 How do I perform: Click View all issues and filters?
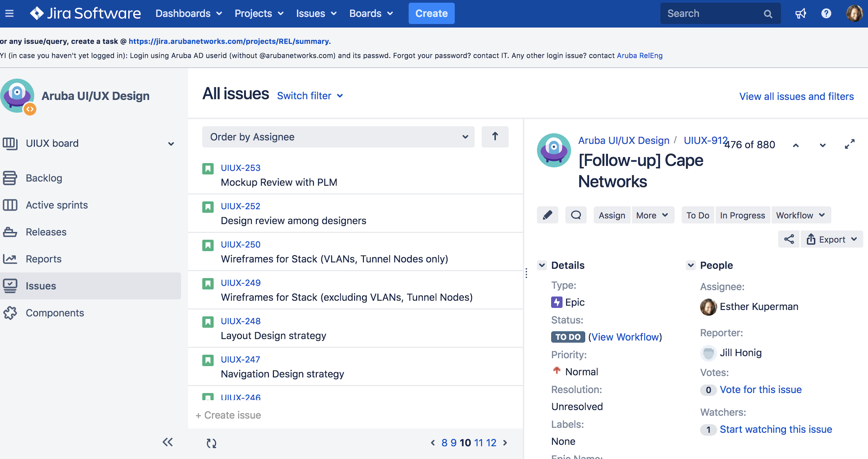click(796, 96)
